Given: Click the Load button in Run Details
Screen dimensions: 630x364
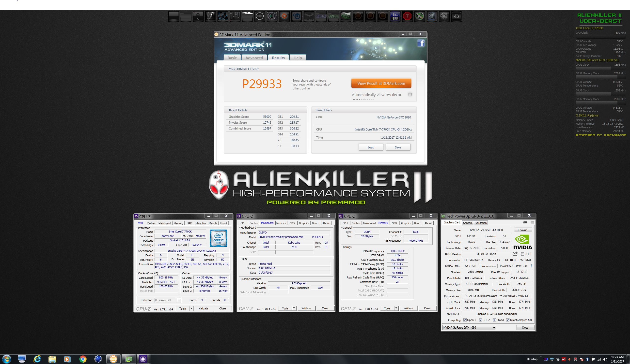Looking at the screenshot, I should tap(371, 147).
